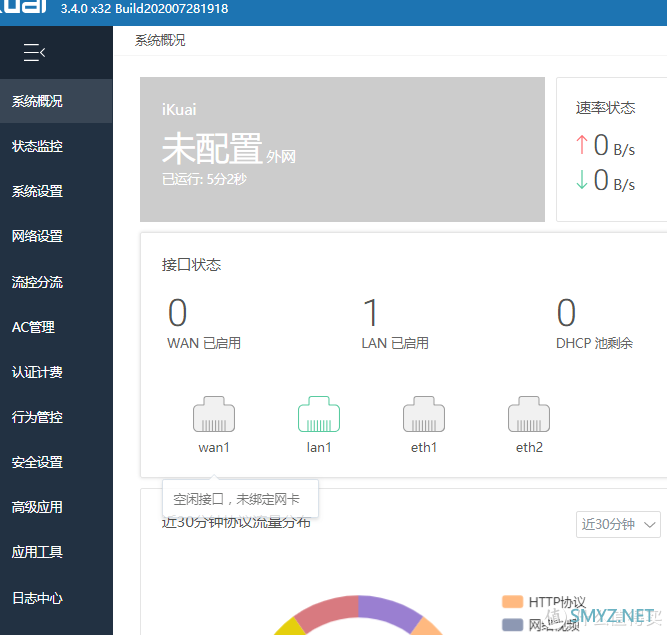Click the eth1 port icon
667x635 pixels.
click(x=424, y=414)
